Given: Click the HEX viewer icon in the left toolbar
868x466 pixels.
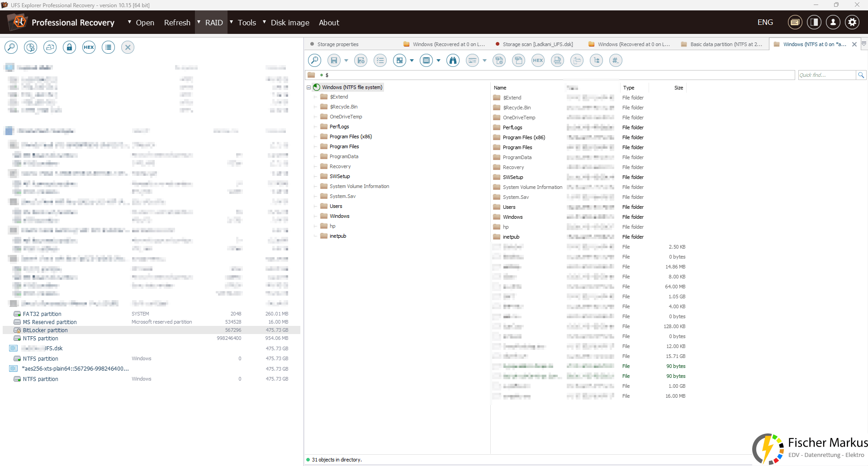Looking at the screenshot, I should click(x=89, y=47).
